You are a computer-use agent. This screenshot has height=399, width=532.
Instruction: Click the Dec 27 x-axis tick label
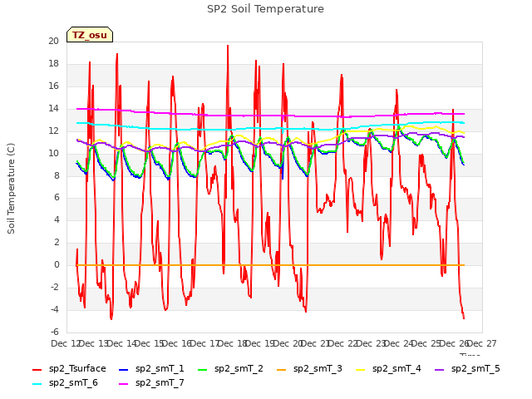[482, 343]
